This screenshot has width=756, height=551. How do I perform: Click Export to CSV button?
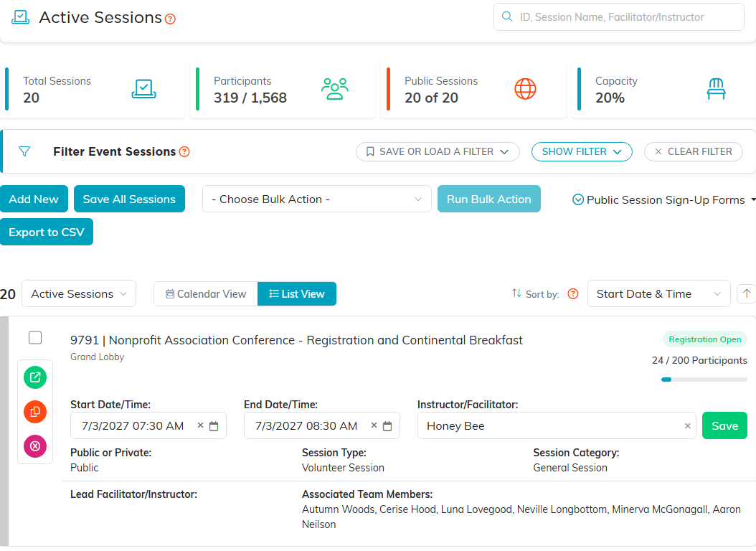47,232
